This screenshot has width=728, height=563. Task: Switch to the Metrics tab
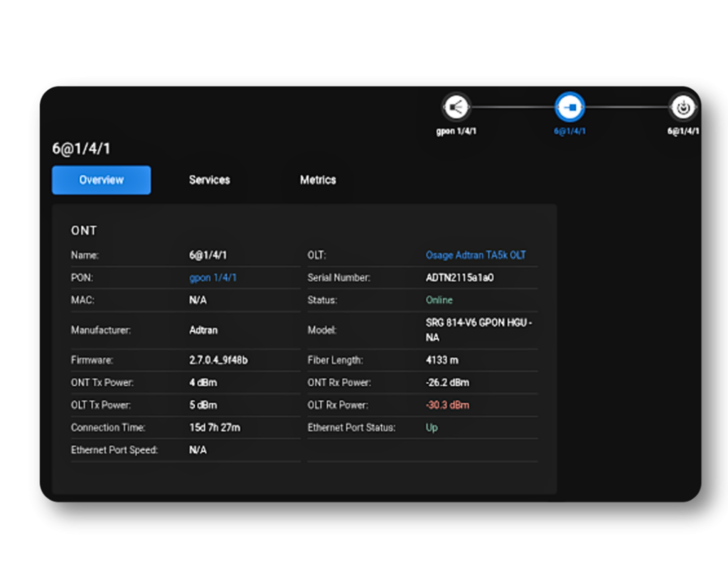[318, 180]
